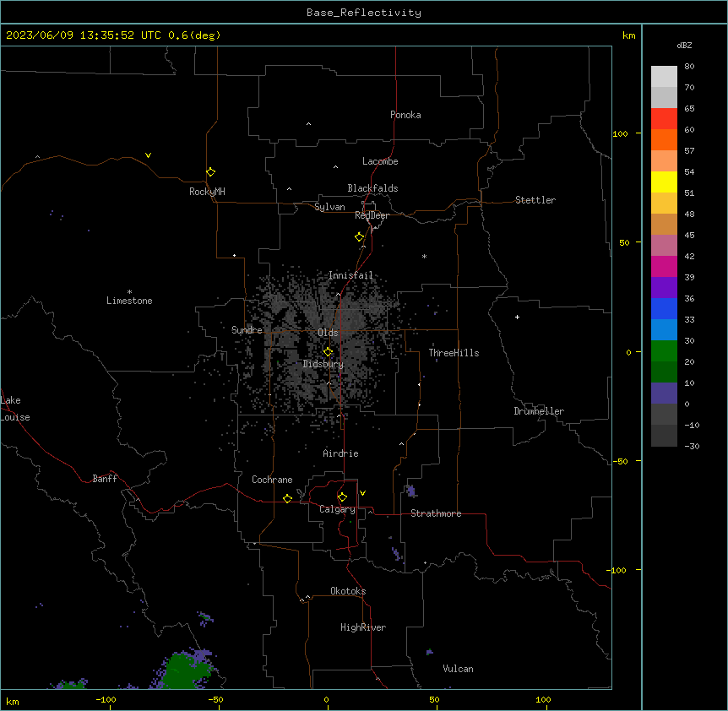Image resolution: width=728 pixels, height=711 pixels.
Task: Click the Airdrie city label
Action: tap(341, 453)
